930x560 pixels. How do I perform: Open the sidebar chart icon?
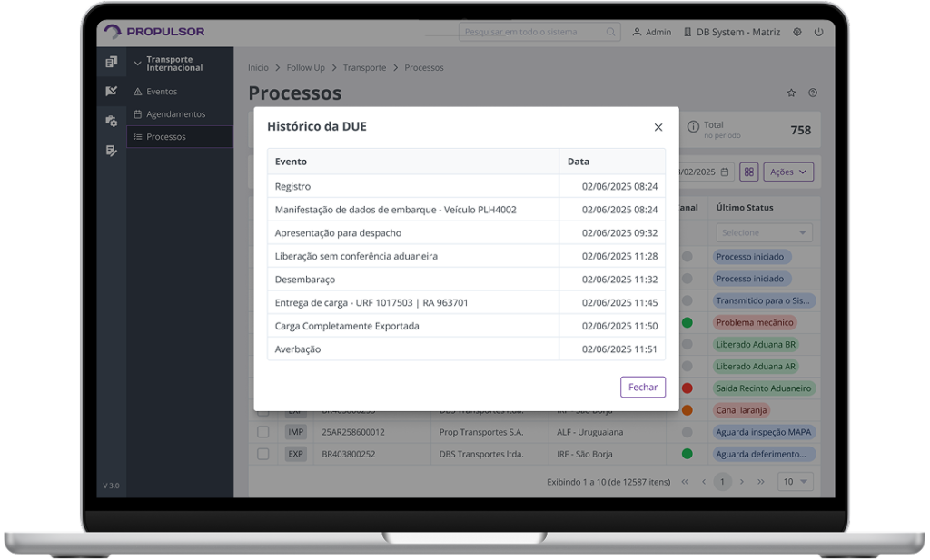[111, 91]
